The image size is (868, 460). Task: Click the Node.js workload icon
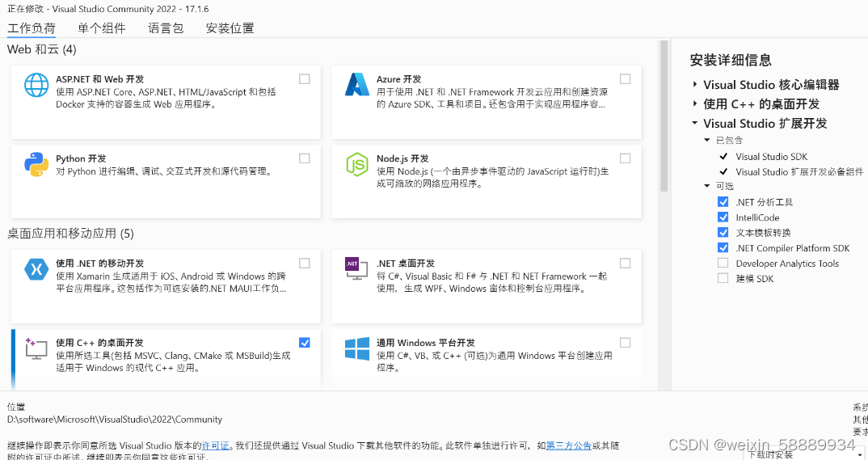point(357,164)
